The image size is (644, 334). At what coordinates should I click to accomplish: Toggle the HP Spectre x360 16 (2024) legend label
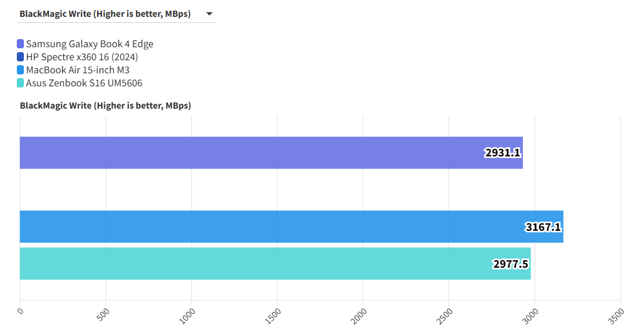[x=82, y=57]
